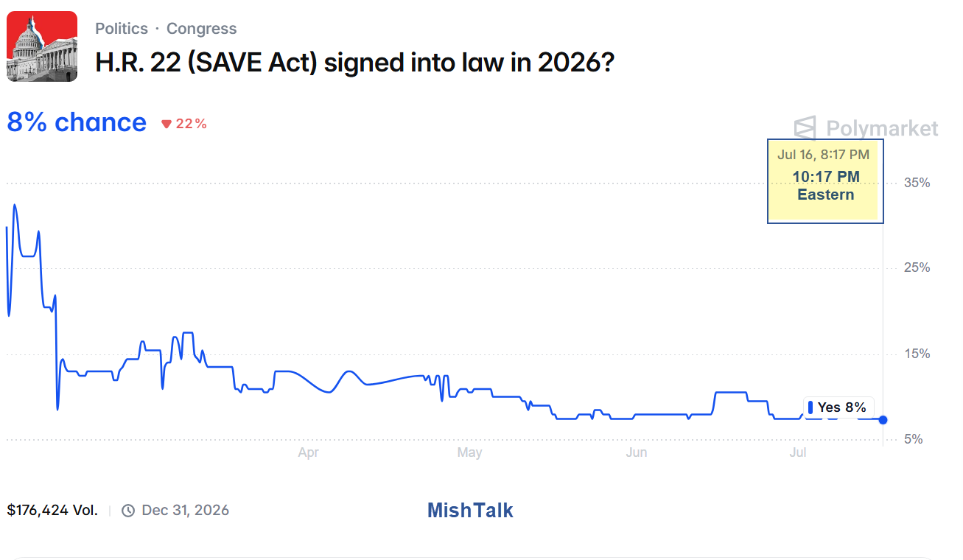
Task: Click the clock icon beside Dec 31, 2026
Action: click(128, 510)
